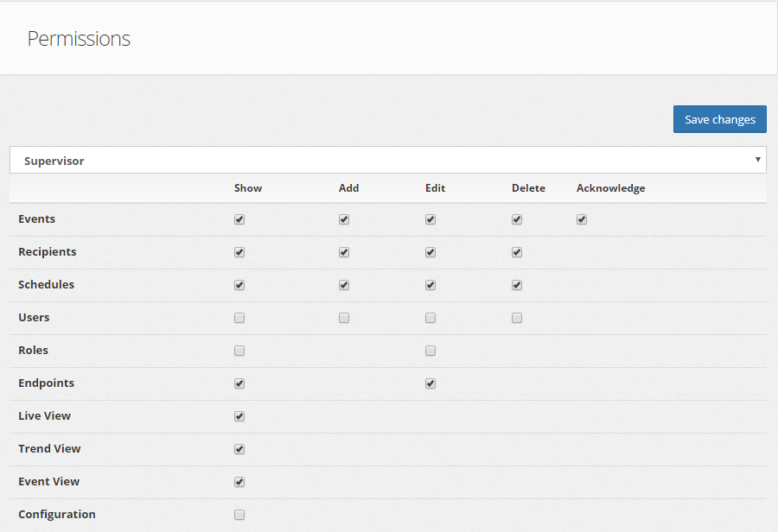Disable Schedules Delete permission
This screenshot has width=778, height=532.
click(x=517, y=285)
